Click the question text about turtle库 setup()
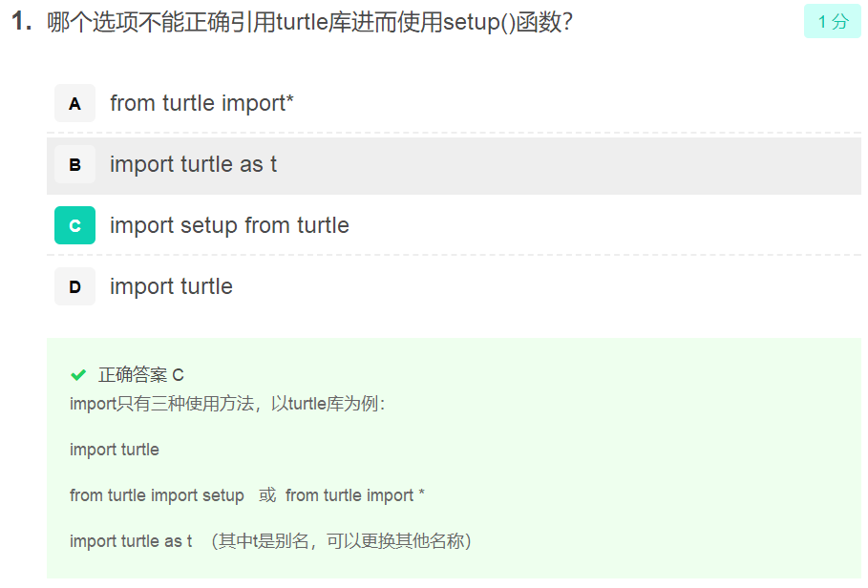868x588 pixels. [x=309, y=22]
